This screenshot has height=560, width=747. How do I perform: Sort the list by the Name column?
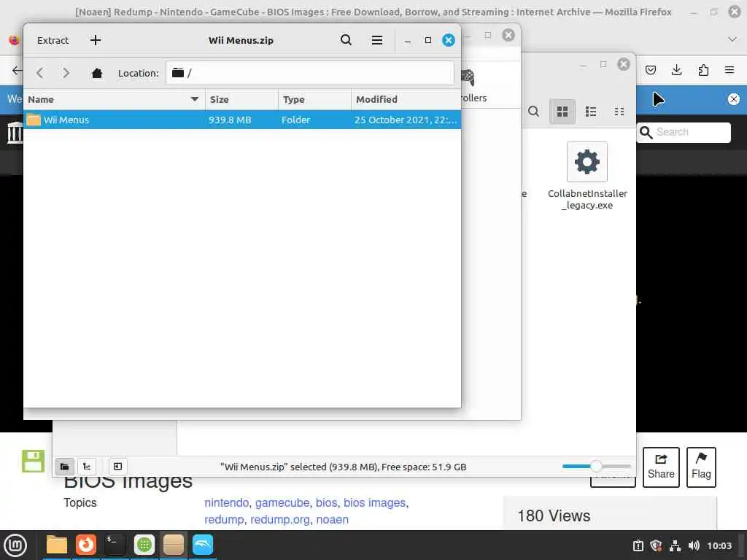pos(115,99)
